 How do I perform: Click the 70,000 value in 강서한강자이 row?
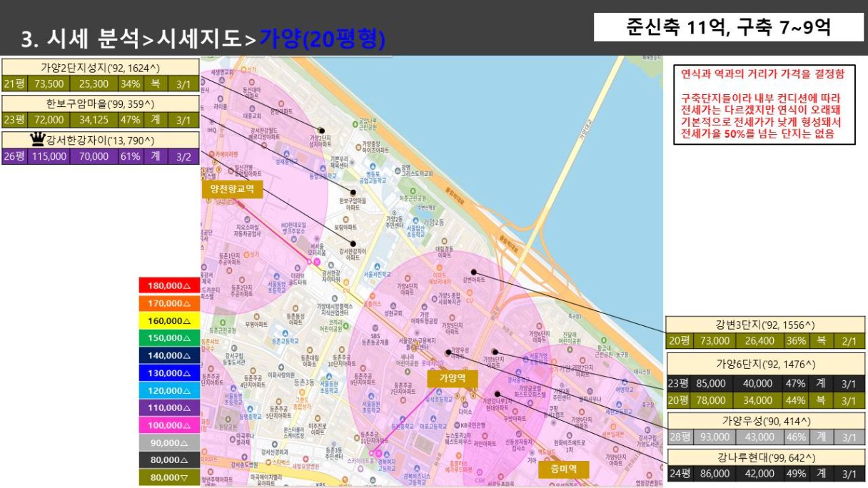[x=94, y=156]
